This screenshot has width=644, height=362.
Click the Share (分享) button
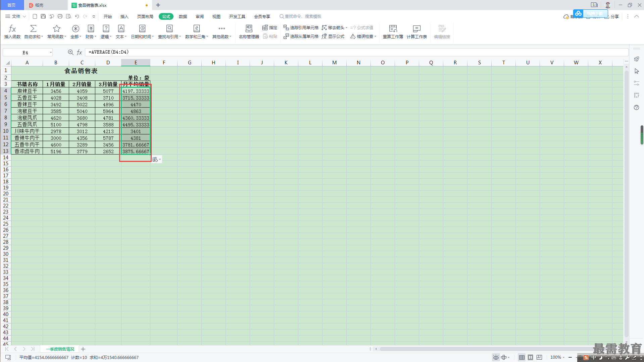[612, 16]
